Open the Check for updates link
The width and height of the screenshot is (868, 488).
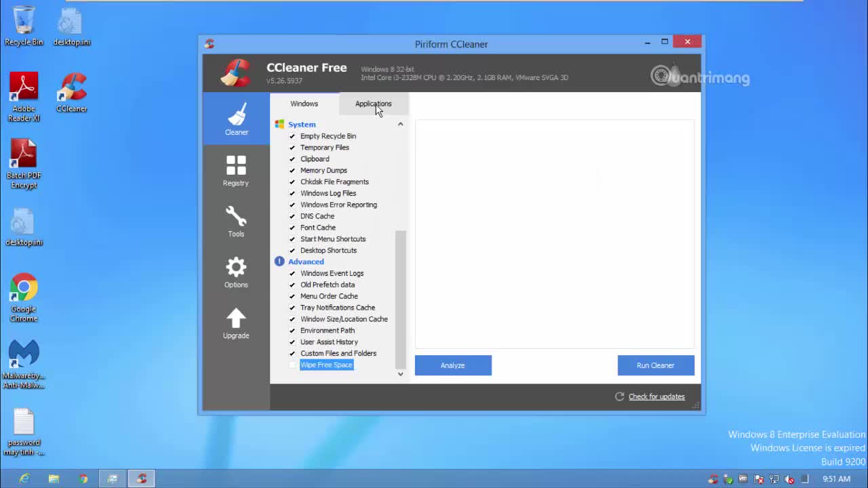tap(656, 396)
